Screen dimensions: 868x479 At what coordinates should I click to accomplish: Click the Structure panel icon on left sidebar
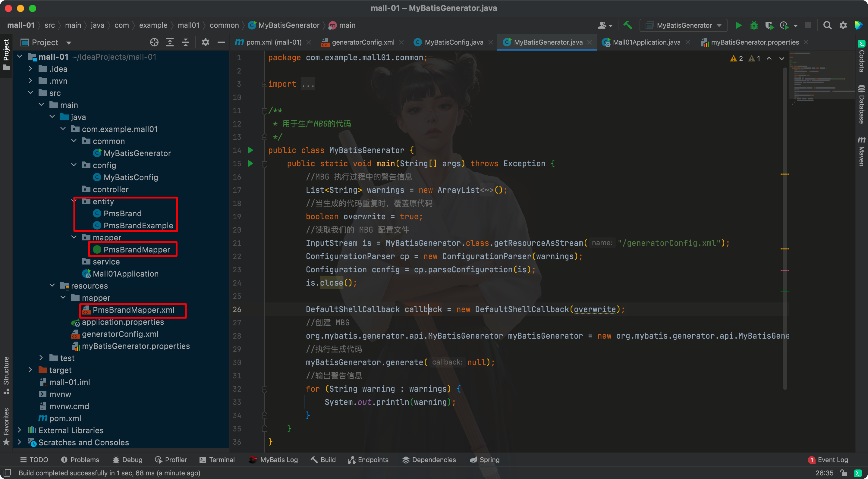(x=7, y=374)
